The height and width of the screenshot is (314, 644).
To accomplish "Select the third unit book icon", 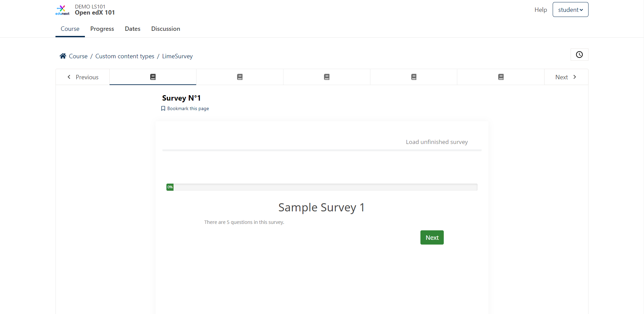I will pyautogui.click(x=327, y=77).
